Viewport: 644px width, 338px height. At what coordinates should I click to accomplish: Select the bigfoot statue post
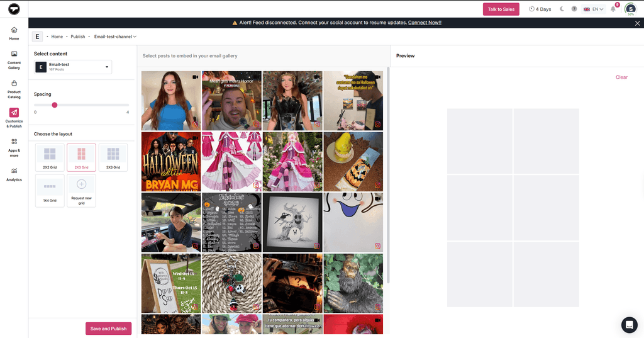(x=353, y=283)
